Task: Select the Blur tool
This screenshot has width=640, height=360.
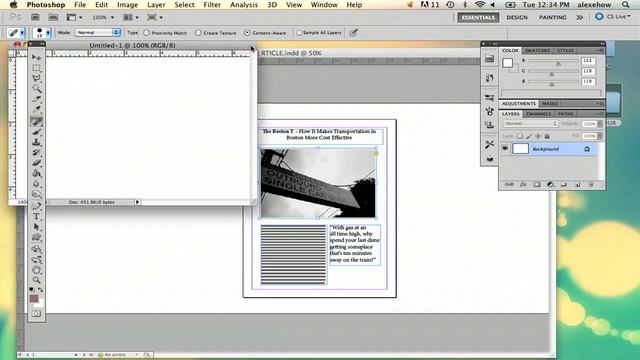Action: tap(36, 184)
